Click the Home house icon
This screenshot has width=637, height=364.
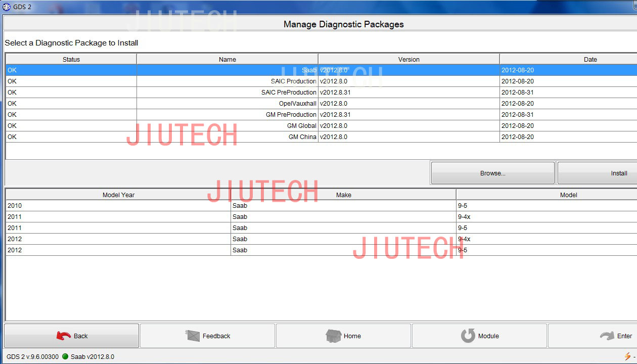(333, 336)
